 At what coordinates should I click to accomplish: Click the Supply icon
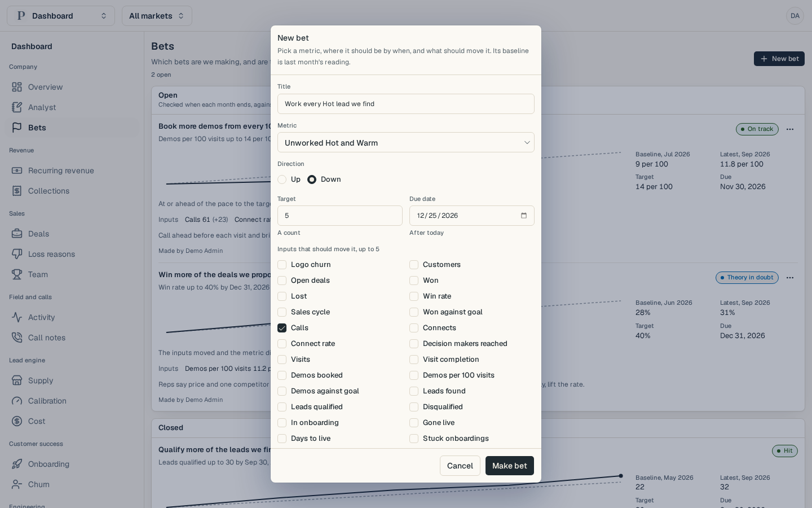17,380
